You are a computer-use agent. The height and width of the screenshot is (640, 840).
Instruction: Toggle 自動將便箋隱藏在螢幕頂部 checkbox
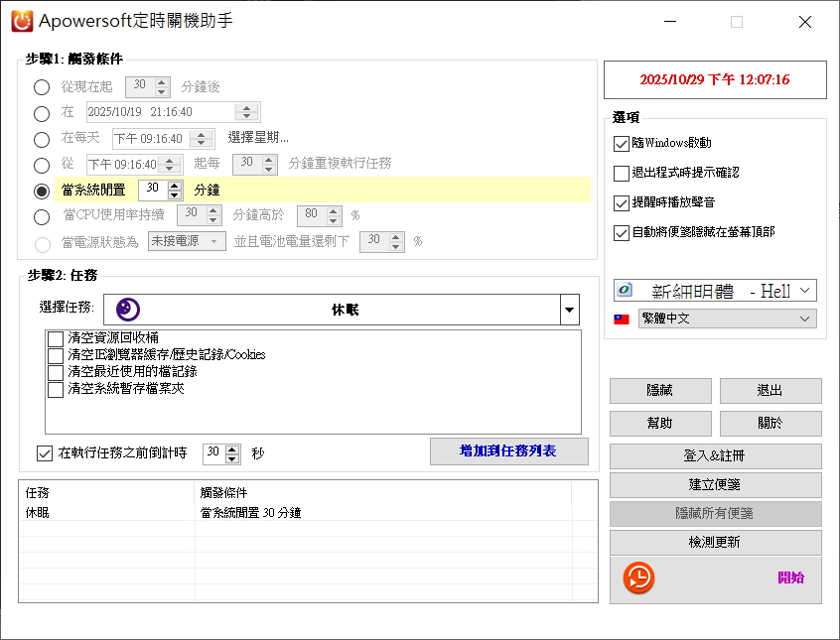coord(621,233)
